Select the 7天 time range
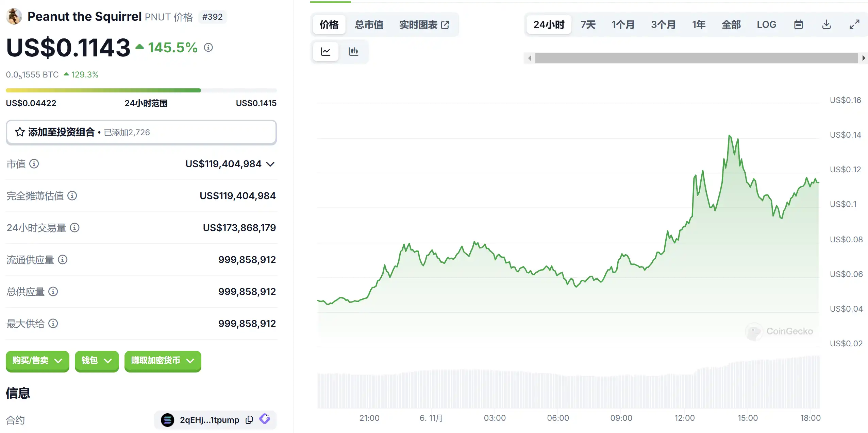 (588, 24)
